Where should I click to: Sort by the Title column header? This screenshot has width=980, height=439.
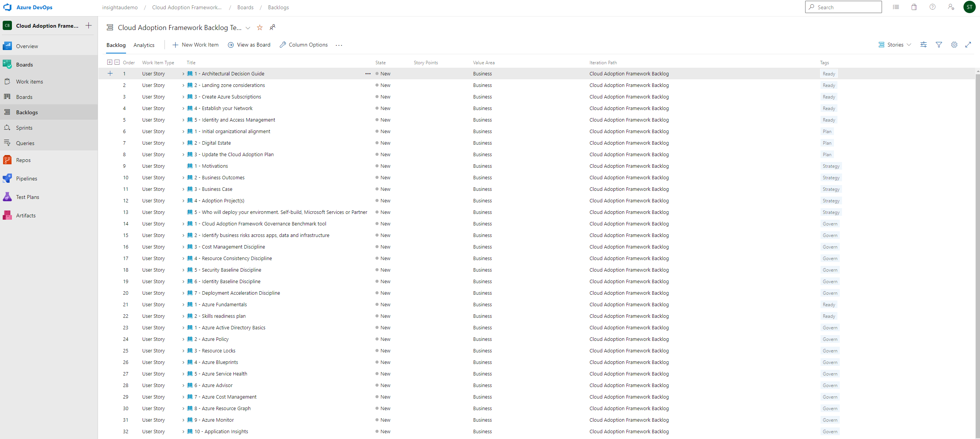point(191,63)
